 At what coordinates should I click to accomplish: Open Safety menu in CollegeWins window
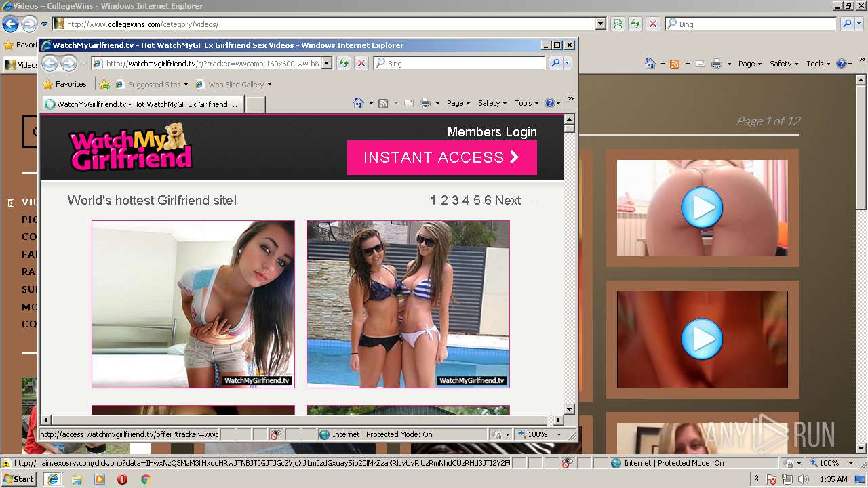(784, 64)
